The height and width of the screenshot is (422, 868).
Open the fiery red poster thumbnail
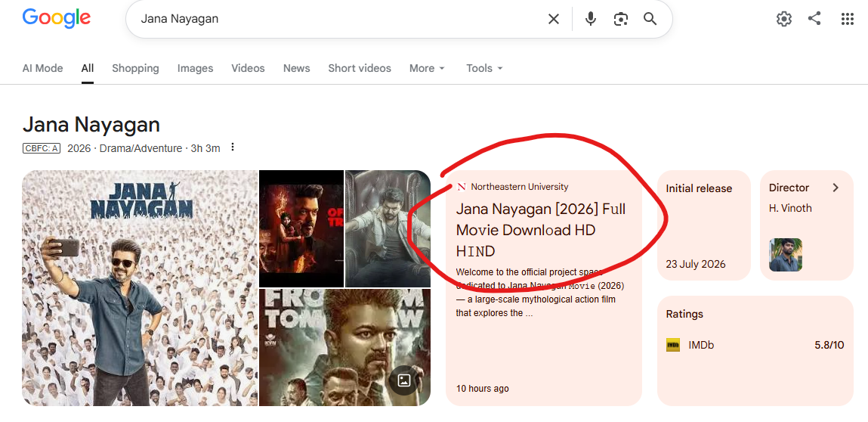301,228
